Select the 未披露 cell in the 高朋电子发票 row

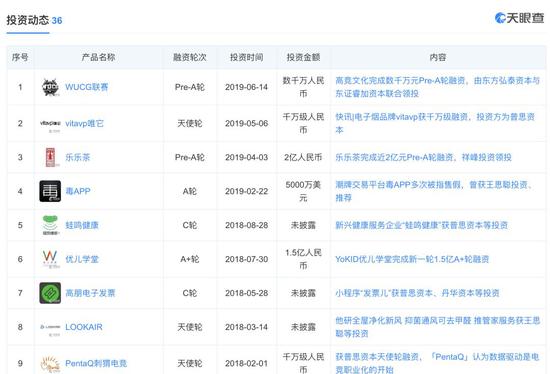pos(303,293)
